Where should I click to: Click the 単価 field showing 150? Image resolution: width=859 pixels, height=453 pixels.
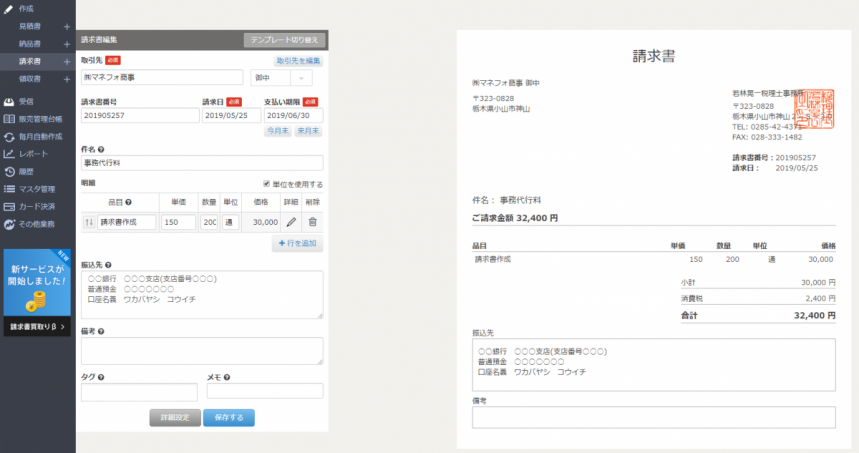coord(179,222)
